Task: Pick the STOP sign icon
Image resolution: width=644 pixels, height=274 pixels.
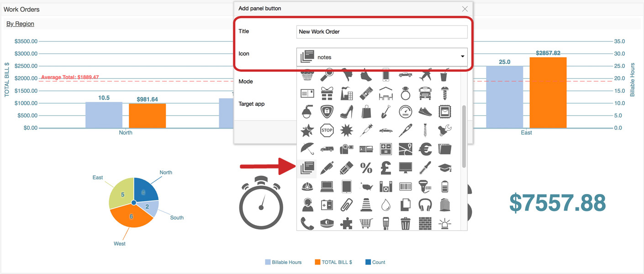Action: pyautogui.click(x=327, y=130)
